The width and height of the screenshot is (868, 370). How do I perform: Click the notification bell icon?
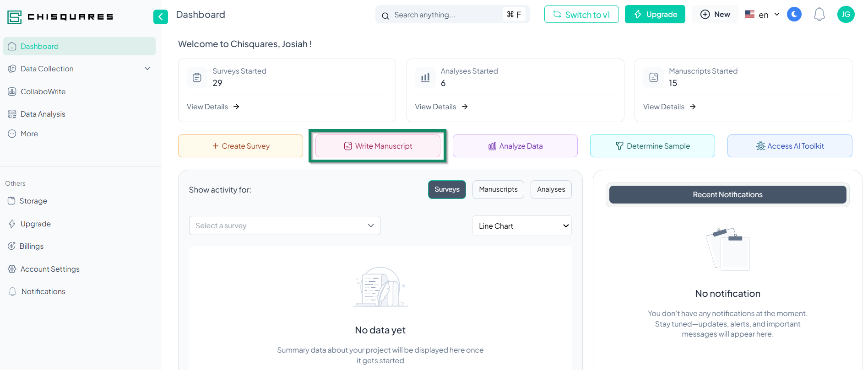coord(819,15)
